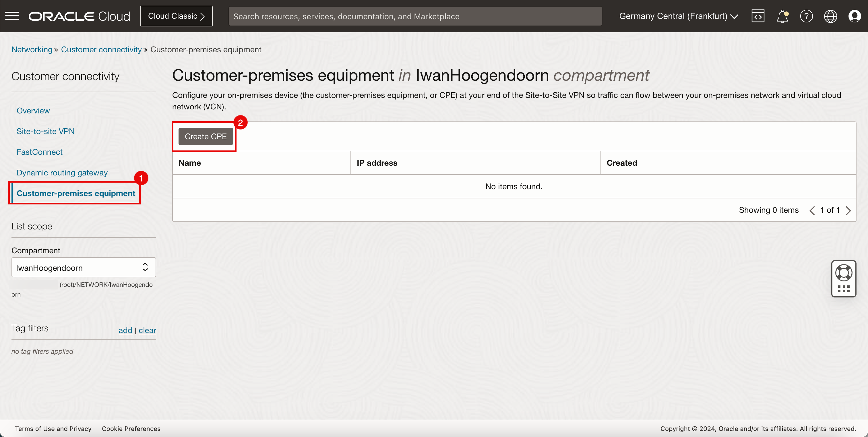Viewport: 868px width, 437px height.
Task: Open the globe/language selector icon
Action: [830, 16]
